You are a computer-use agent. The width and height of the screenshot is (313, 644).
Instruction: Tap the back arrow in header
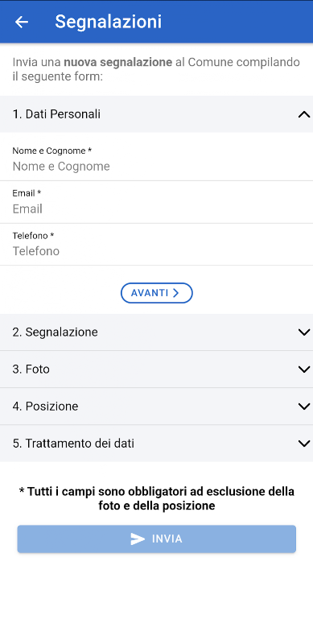(22, 22)
